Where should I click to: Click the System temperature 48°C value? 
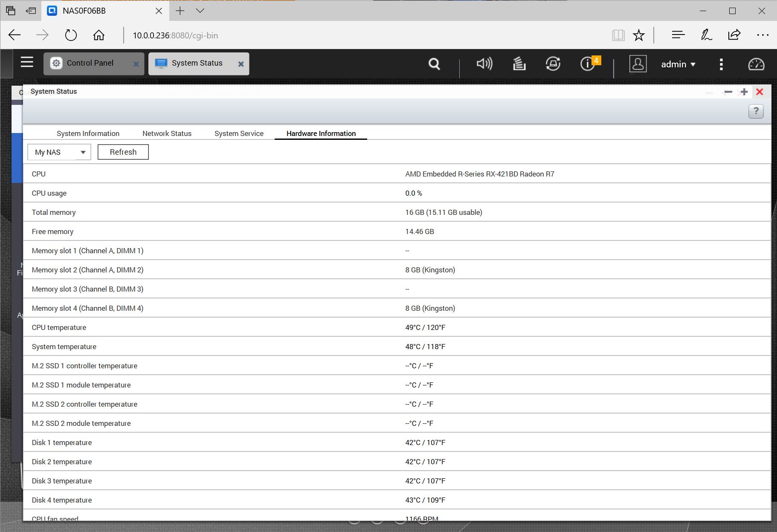(425, 347)
